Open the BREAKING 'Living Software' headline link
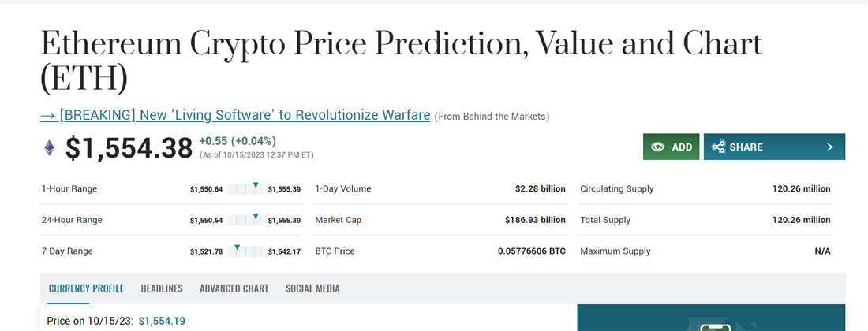 click(x=235, y=115)
